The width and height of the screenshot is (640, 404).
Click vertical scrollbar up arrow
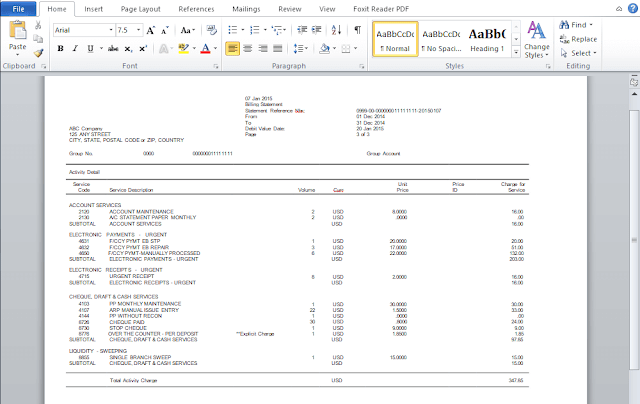click(634, 93)
